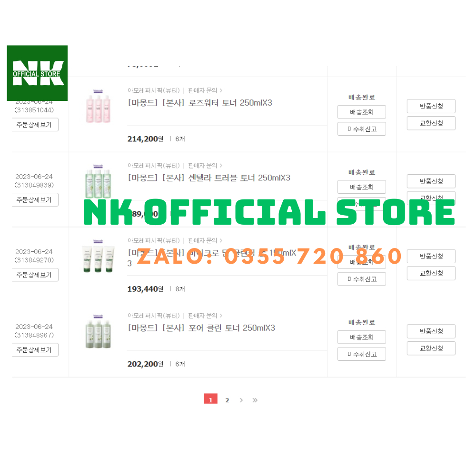Jump to last page double arrow

click(255, 400)
